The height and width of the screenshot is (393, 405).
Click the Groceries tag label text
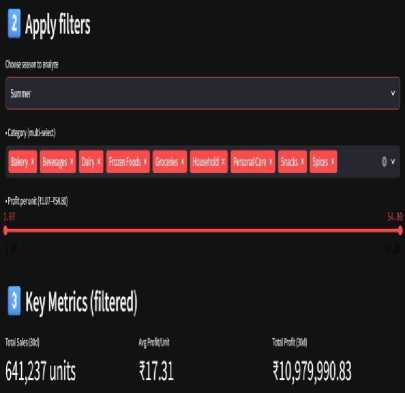[166, 162]
